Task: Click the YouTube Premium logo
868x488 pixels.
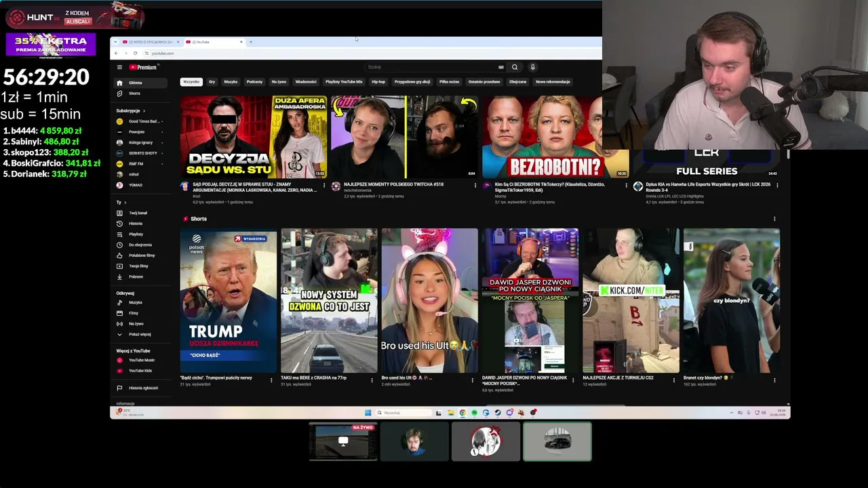Action: pyautogui.click(x=143, y=67)
